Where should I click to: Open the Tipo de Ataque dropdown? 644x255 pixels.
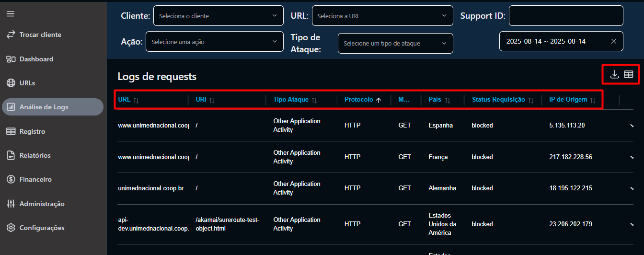coord(395,44)
